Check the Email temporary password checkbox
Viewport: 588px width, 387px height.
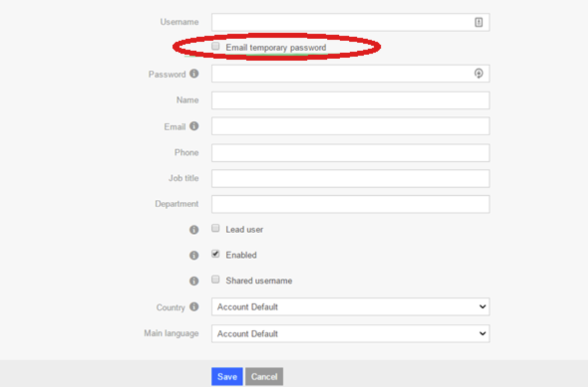point(216,46)
